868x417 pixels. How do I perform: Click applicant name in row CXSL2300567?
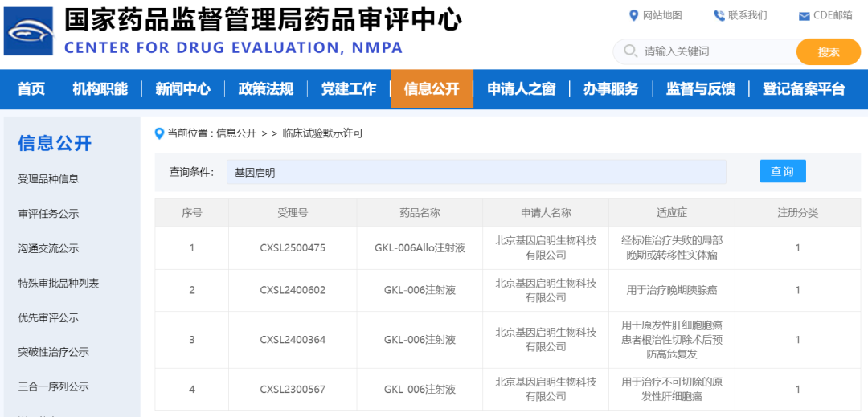546,390
